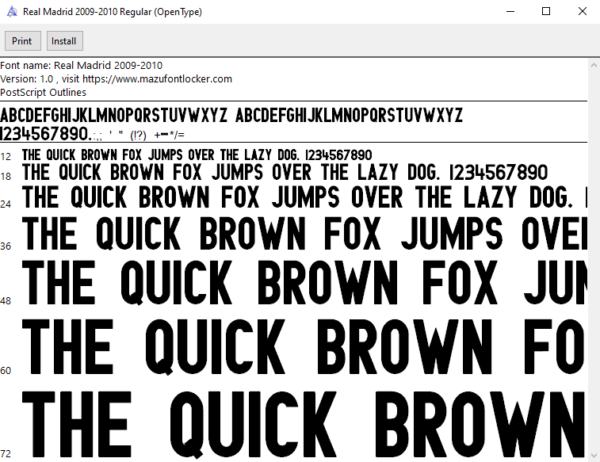This screenshot has width=600, height=462.
Task: Click the size 18 sample sentence
Action: click(x=285, y=172)
